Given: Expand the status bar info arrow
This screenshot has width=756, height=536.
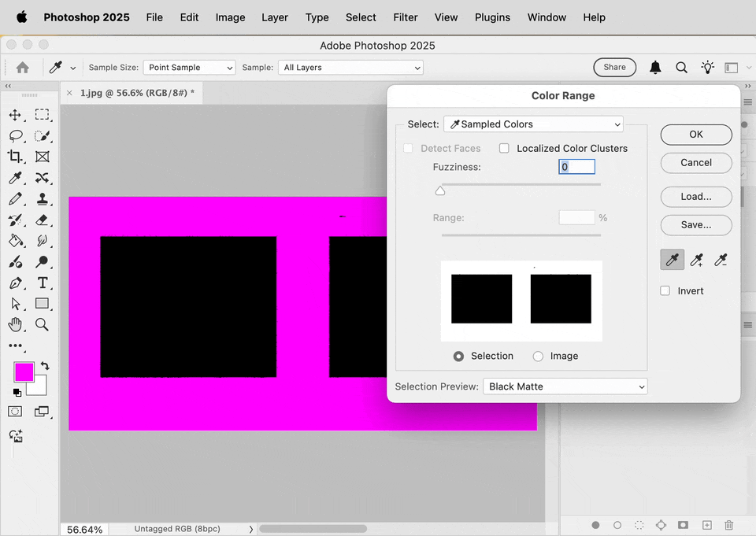Looking at the screenshot, I should (x=250, y=529).
